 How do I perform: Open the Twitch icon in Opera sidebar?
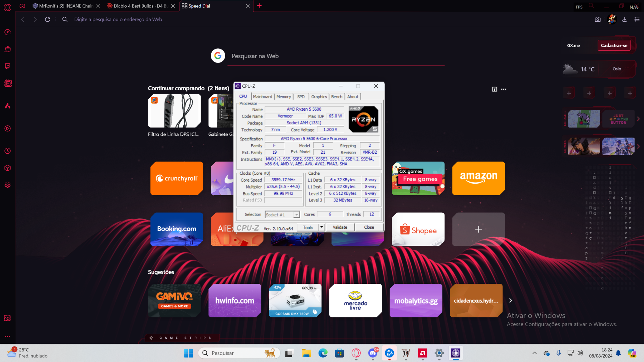point(8,66)
